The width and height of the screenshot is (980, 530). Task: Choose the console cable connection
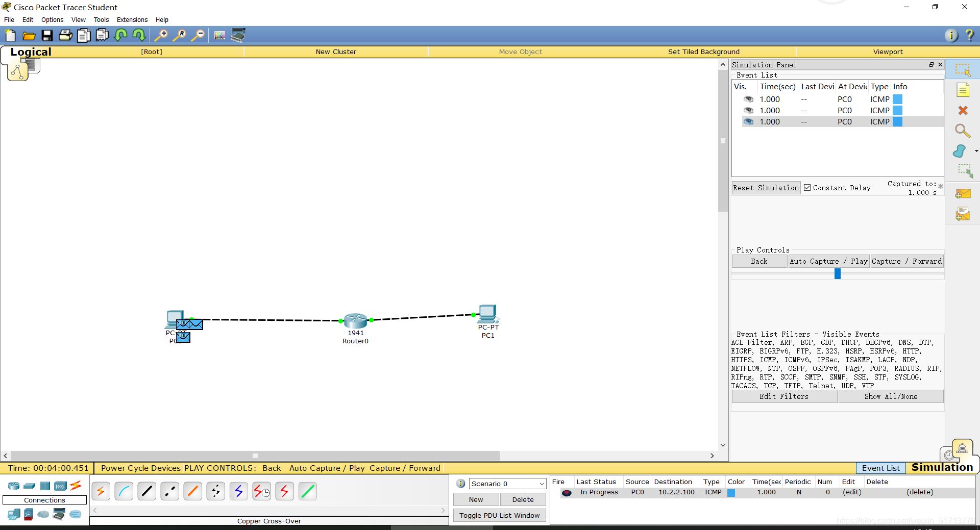tap(124, 491)
